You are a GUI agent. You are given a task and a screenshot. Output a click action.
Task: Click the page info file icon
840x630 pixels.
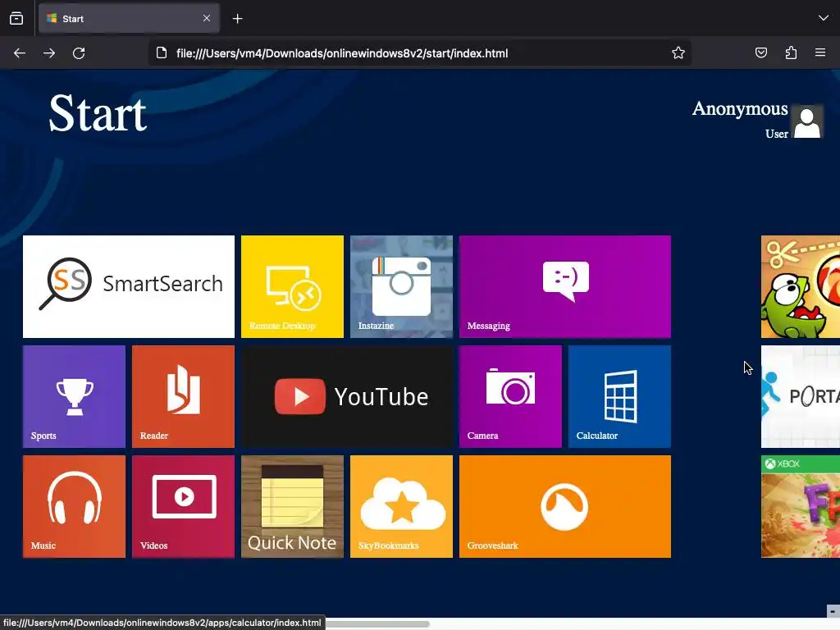pyautogui.click(x=162, y=53)
